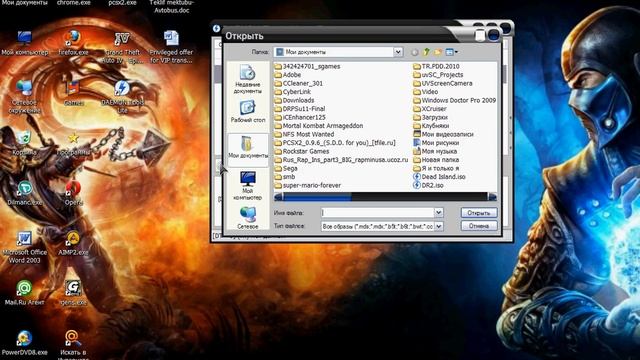Select the smb folder
This screenshot has width=640, height=360.
tap(285, 177)
